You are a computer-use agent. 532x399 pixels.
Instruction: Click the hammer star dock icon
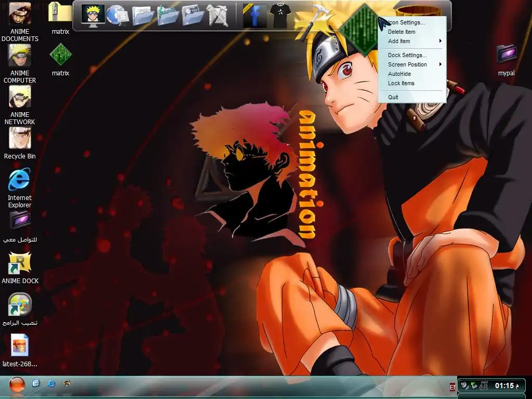(314, 21)
